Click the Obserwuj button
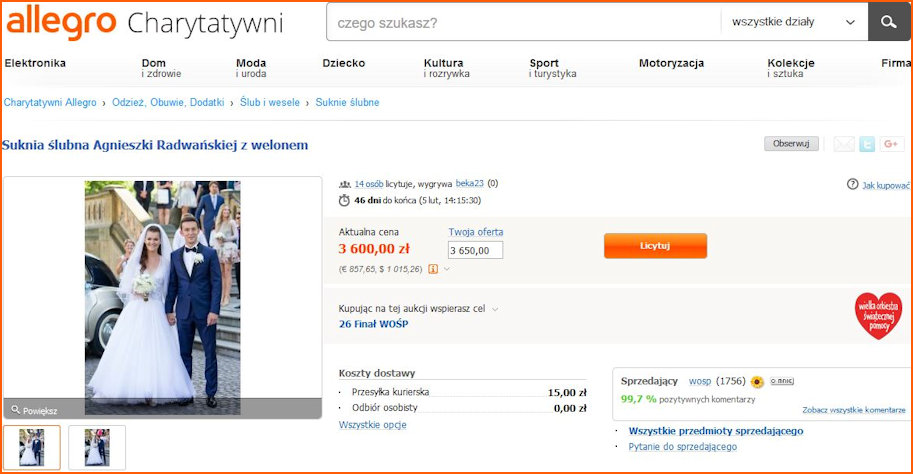Viewport: 913px width, 474px height. (791, 144)
